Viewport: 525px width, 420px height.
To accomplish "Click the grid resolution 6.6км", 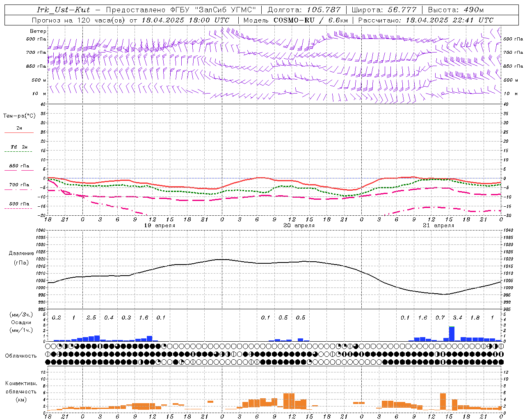I will coord(338,20).
